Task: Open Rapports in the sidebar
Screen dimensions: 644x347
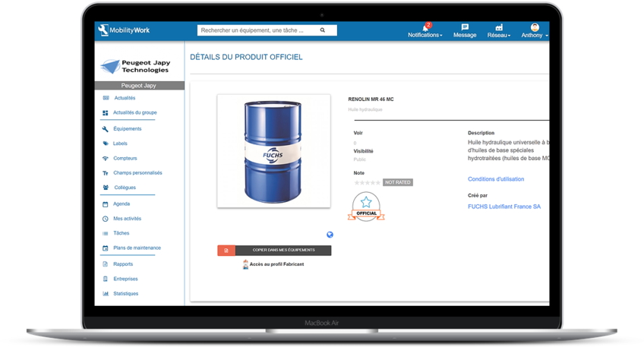Action: (x=123, y=264)
